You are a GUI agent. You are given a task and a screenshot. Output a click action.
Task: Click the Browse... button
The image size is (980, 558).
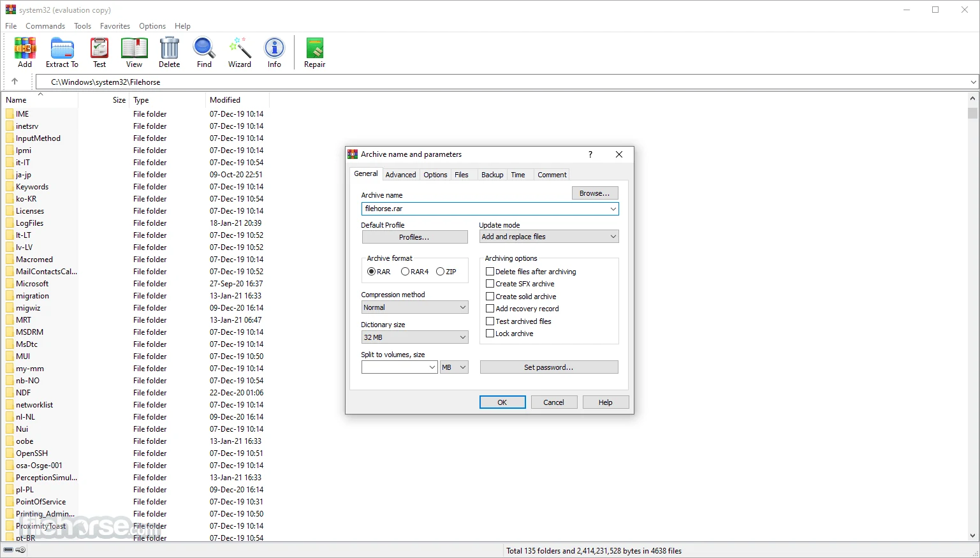tap(594, 193)
